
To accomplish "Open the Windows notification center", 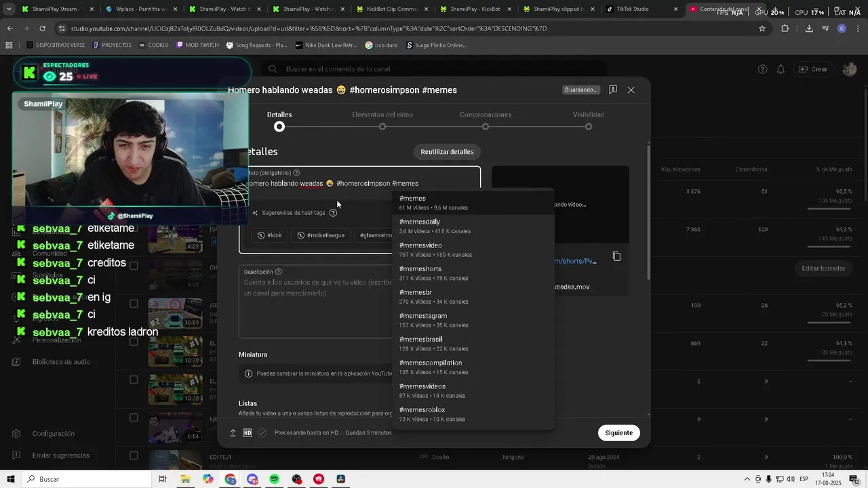I will tap(854, 479).
